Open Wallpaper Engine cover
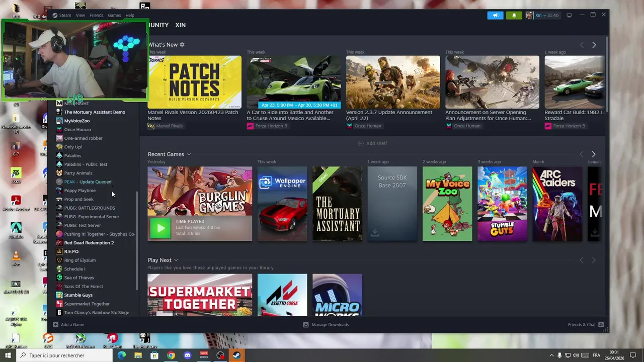 [x=282, y=204]
